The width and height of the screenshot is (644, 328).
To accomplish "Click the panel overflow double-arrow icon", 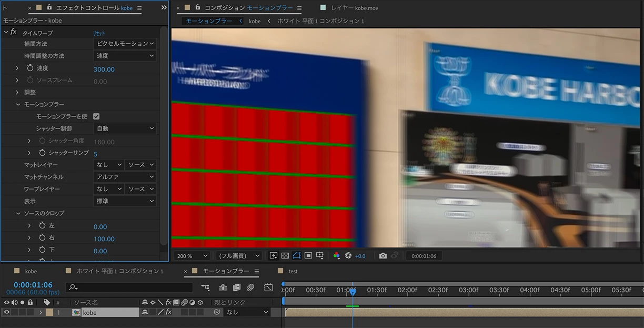I will click(x=164, y=7).
